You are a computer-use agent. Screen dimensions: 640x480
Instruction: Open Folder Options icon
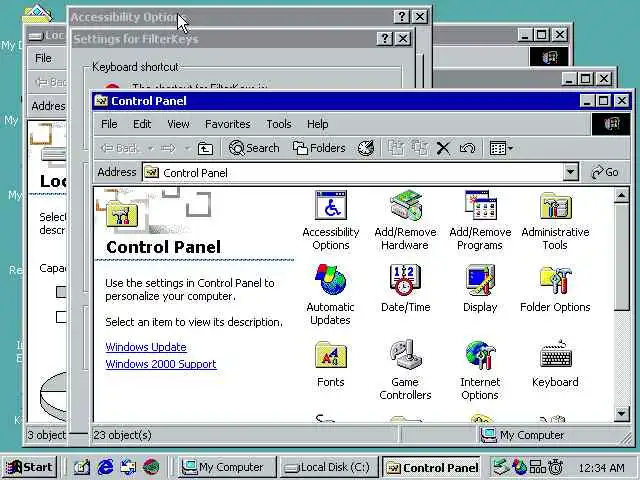(555, 288)
